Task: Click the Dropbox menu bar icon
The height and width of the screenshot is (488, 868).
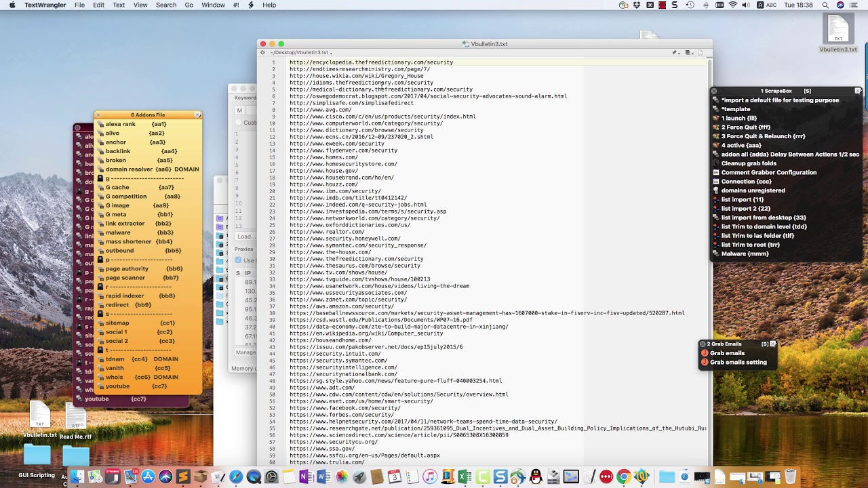Action: [x=637, y=5]
